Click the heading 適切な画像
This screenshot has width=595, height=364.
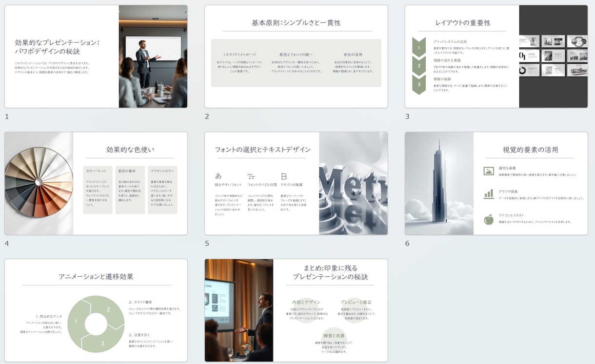pyautogui.click(x=507, y=168)
